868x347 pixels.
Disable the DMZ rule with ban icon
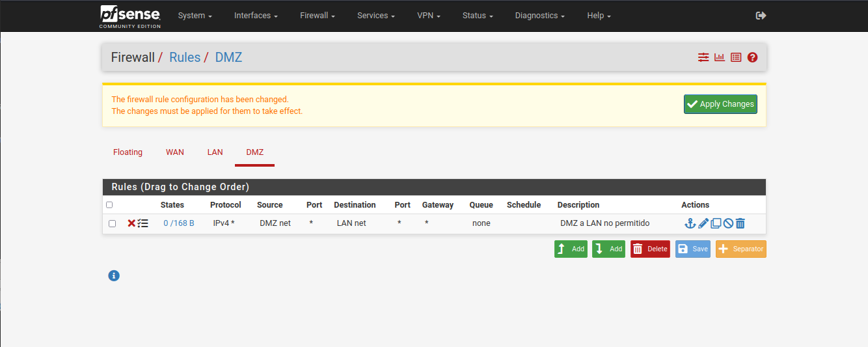point(728,223)
